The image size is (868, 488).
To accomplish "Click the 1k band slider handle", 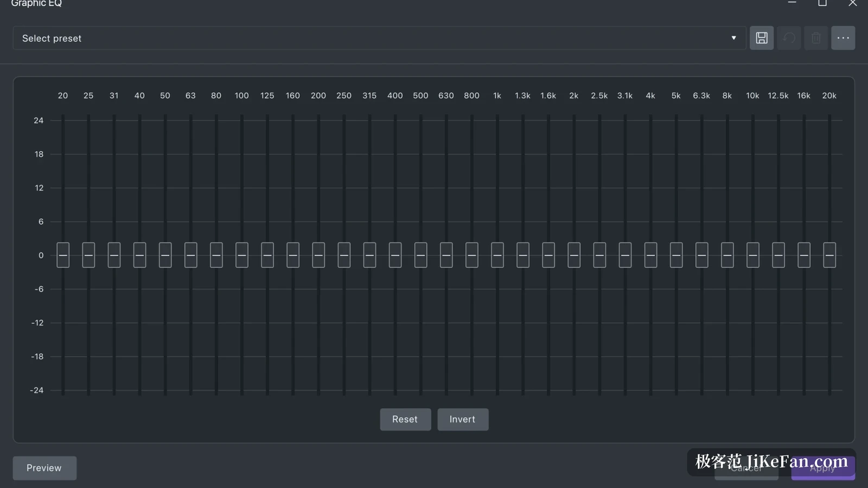I will point(497,255).
